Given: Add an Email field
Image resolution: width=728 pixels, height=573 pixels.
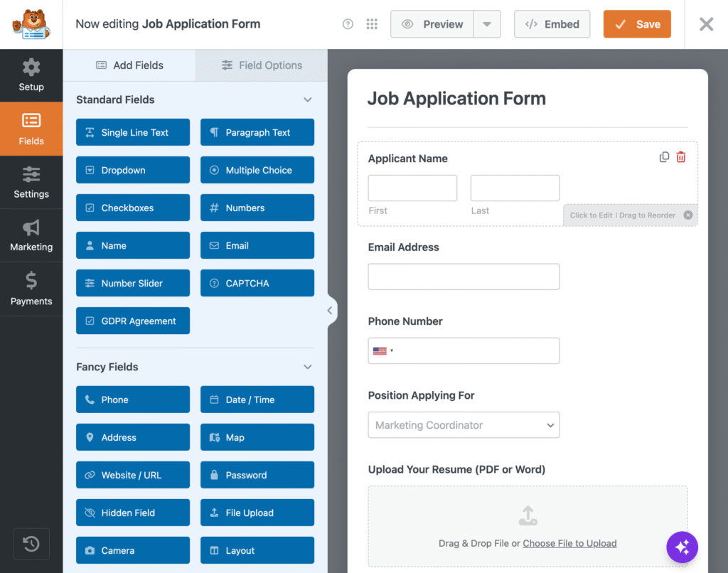Looking at the screenshot, I should tap(257, 245).
